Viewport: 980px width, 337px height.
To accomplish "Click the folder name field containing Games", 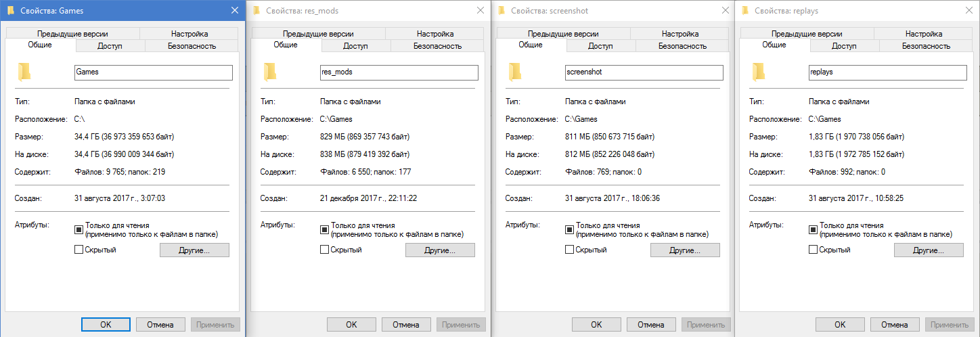I will pyautogui.click(x=154, y=72).
